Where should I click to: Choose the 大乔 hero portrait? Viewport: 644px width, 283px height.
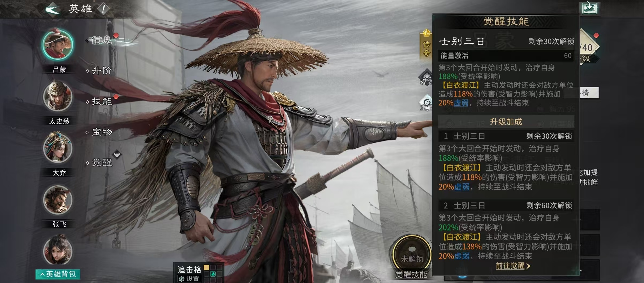click(58, 148)
